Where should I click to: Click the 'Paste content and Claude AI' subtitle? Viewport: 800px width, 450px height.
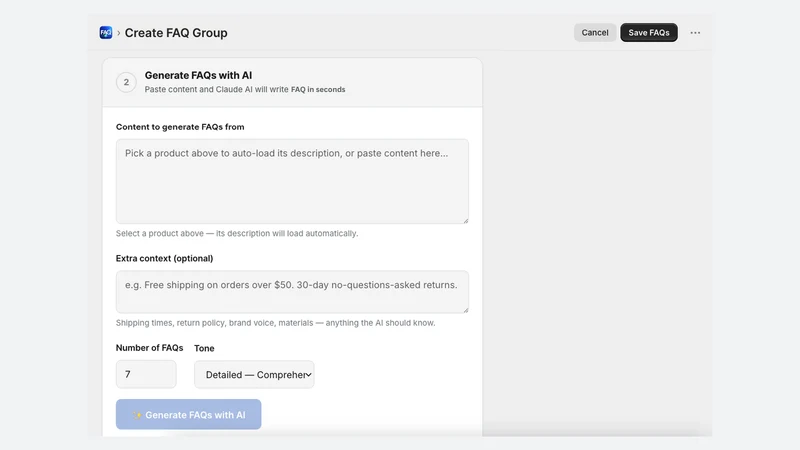point(245,89)
